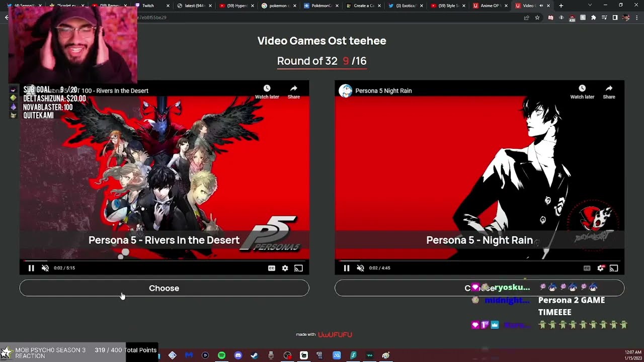Choose Persona 5 - Night Rain

point(479,288)
